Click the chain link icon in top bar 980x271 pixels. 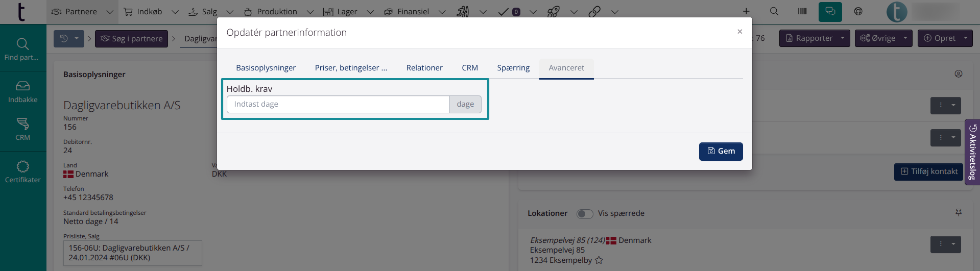tap(594, 11)
